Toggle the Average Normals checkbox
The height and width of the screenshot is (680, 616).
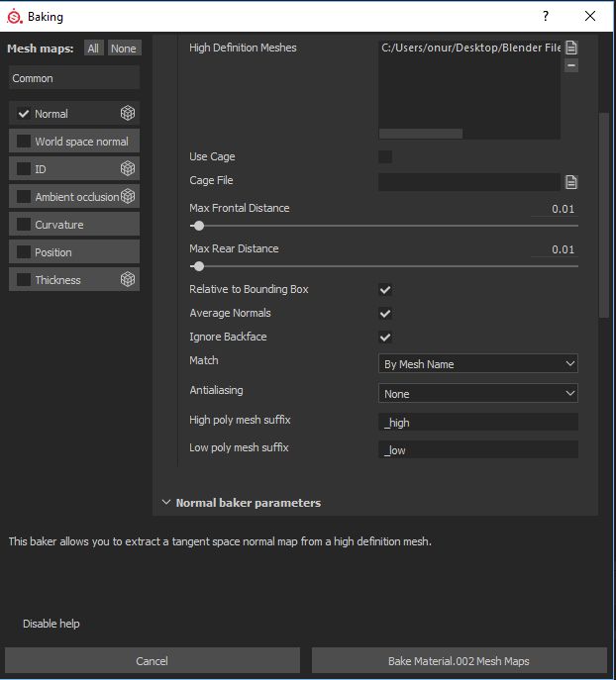[x=385, y=313]
